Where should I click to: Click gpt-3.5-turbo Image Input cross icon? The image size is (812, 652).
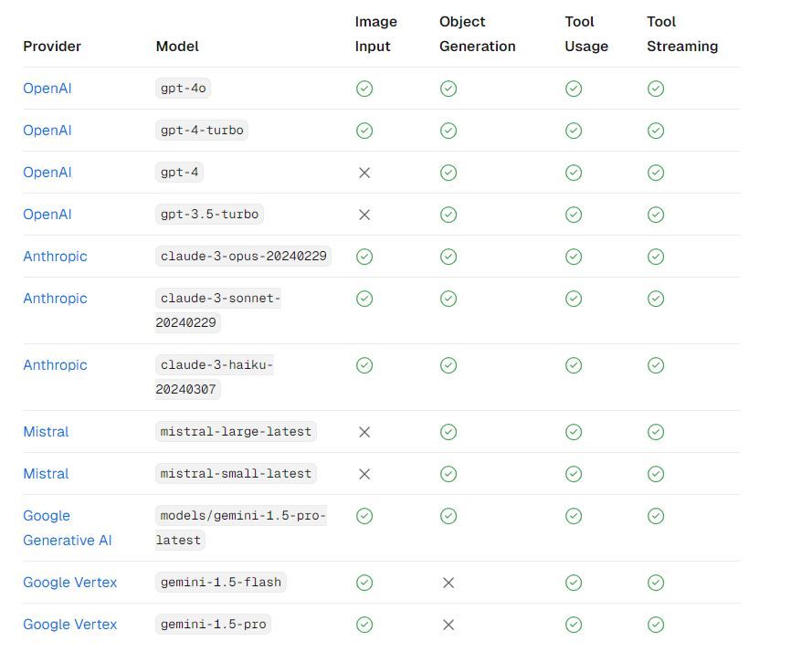click(364, 215)
